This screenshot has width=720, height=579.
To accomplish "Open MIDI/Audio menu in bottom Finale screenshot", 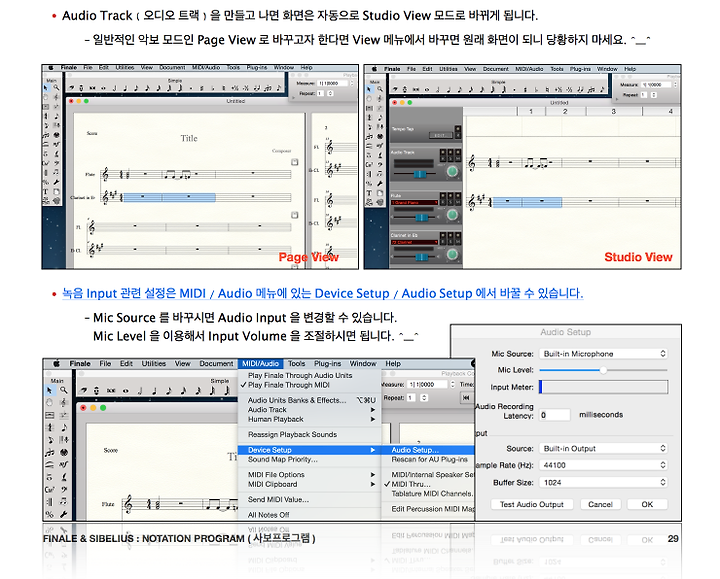I will coord(260,363).
